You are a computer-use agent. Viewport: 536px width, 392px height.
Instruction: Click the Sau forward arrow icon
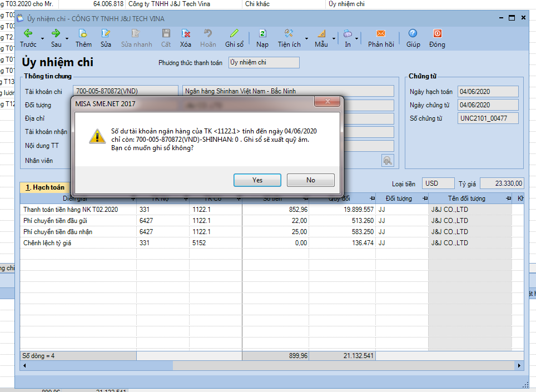coord(56,33)
